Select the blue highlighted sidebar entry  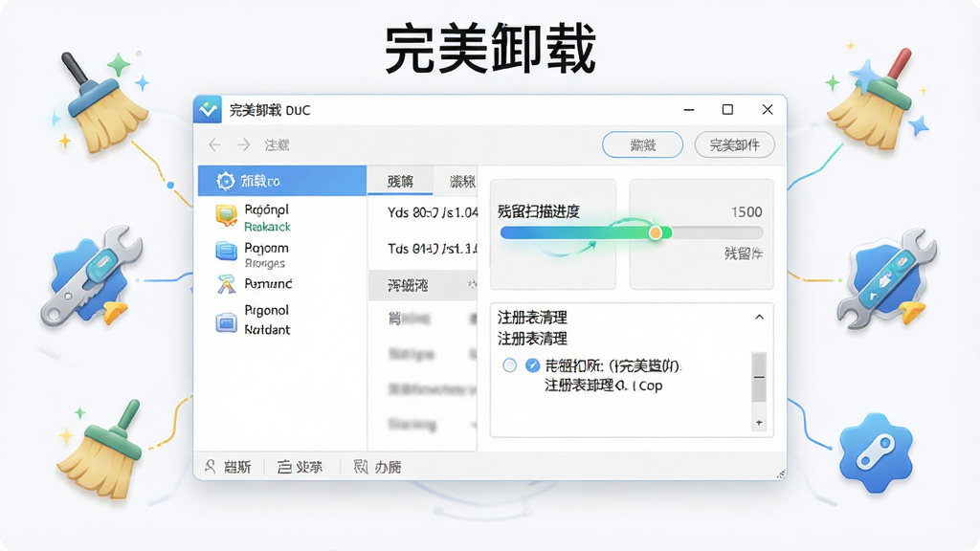point(282,181)
